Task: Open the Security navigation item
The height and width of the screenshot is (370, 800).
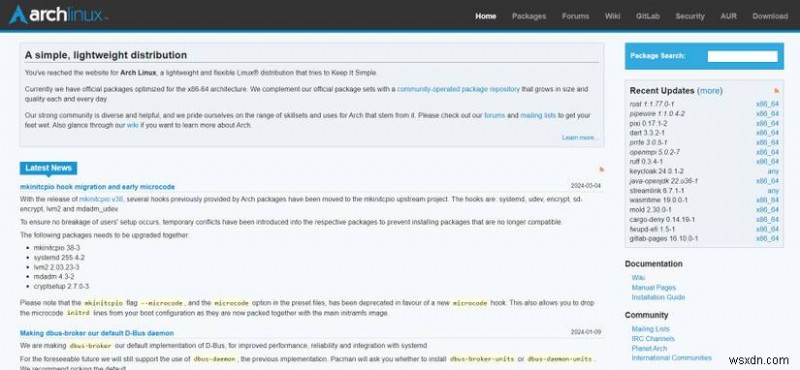Action: [690, 16]
